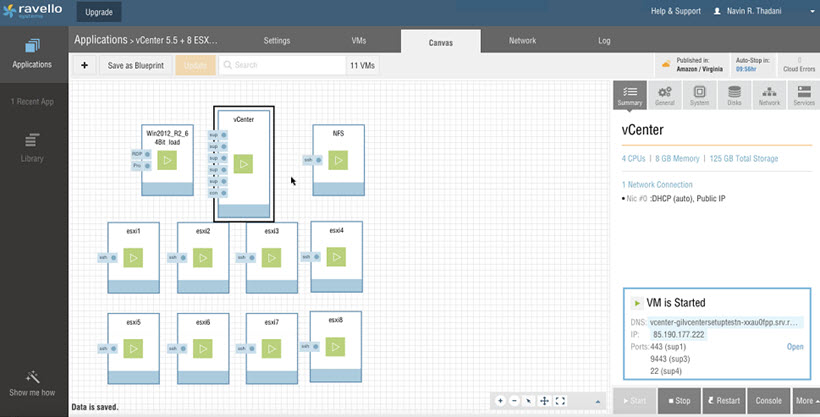Open the General gears panel tab
The image size is (820, 417).
[665, 95]
